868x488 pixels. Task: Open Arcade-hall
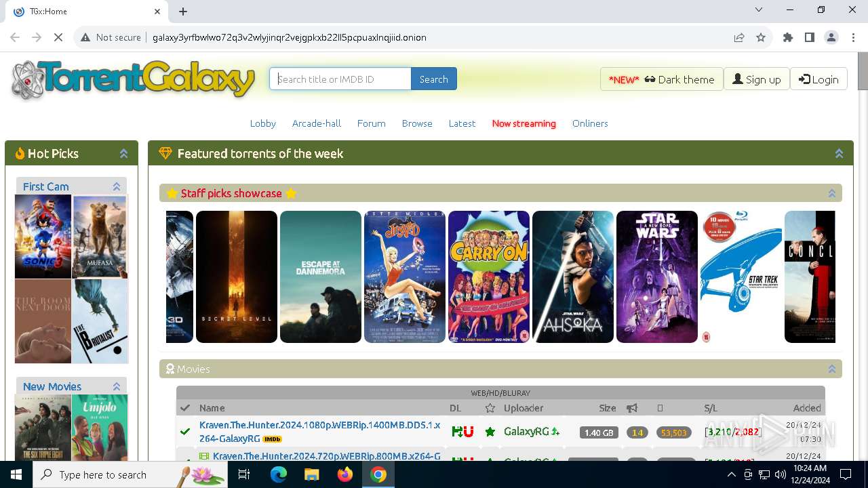click(x=317, y=123)
